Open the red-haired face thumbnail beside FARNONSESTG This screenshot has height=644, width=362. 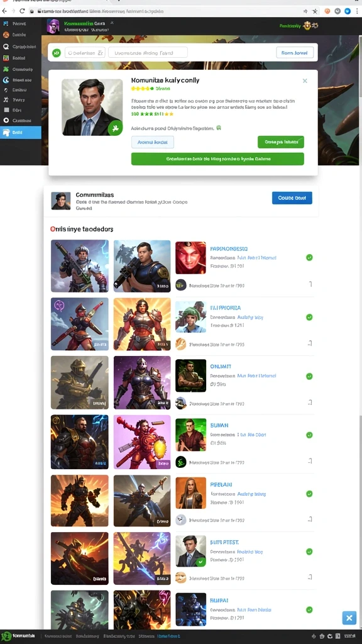pos(190,257)
